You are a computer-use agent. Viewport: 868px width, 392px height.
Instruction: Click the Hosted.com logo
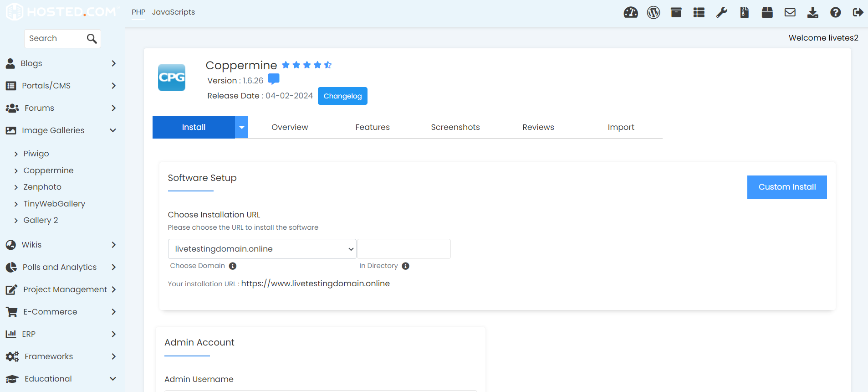tap(61, 11)
